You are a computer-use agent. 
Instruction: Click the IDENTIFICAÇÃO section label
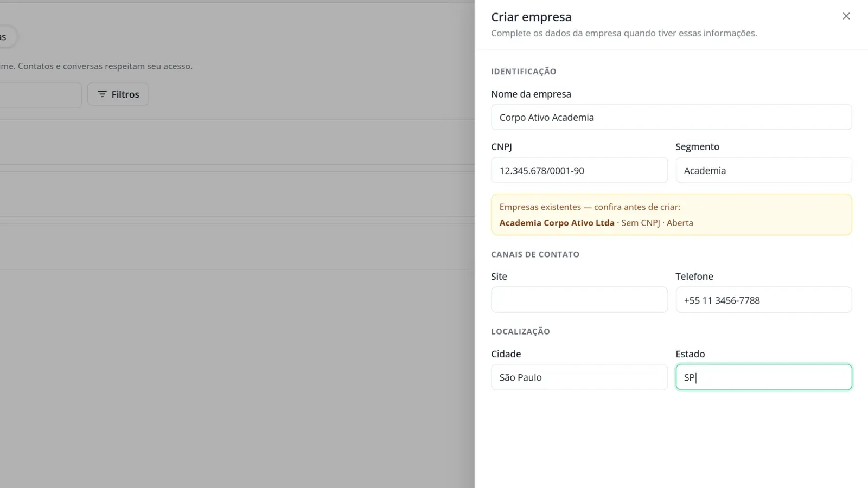524,72
